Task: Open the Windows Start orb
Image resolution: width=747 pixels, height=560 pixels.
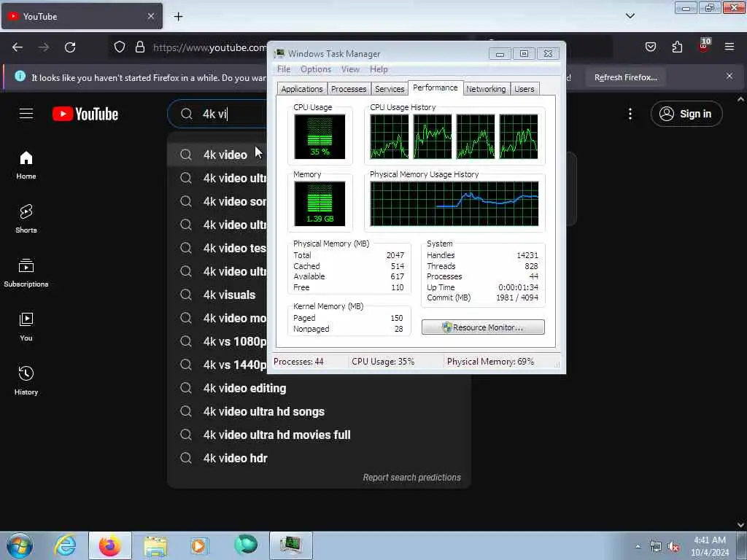Action: pyautogui.click(x=20, y=545)
